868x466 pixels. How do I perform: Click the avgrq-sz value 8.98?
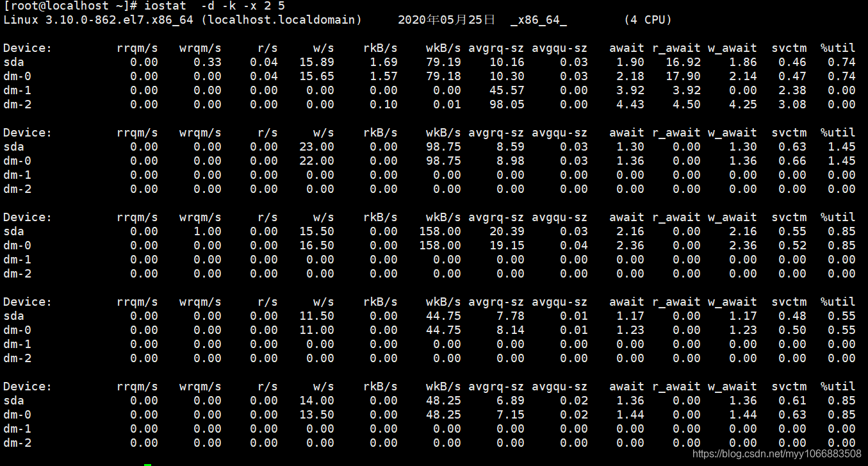[x=510, y=161]
